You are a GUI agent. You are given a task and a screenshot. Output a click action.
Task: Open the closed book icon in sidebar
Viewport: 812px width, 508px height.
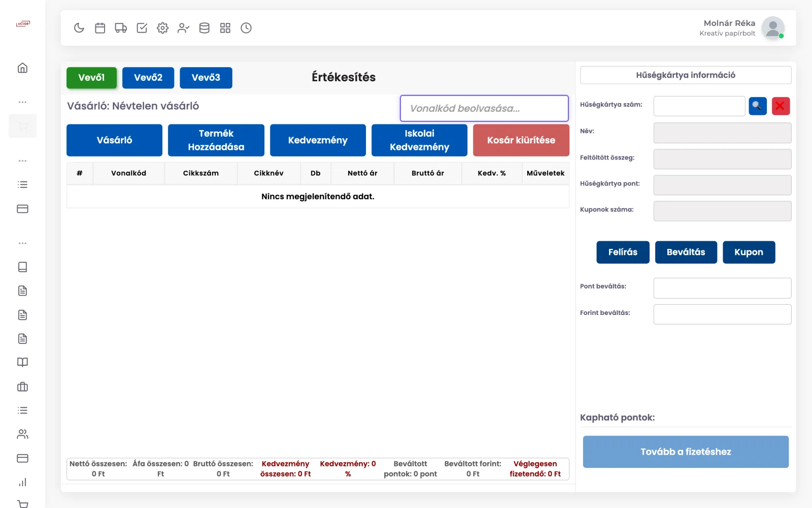point(22,267)
